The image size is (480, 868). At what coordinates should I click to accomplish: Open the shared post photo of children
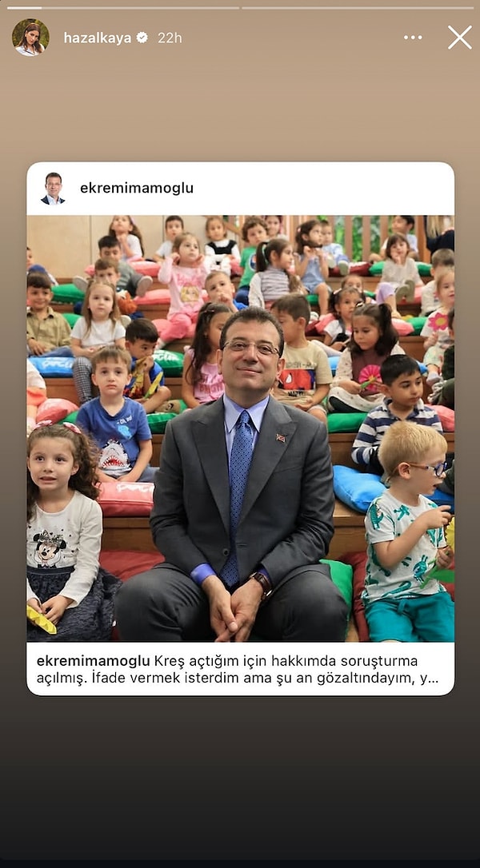pyautogui.click(x=240, y=428)
